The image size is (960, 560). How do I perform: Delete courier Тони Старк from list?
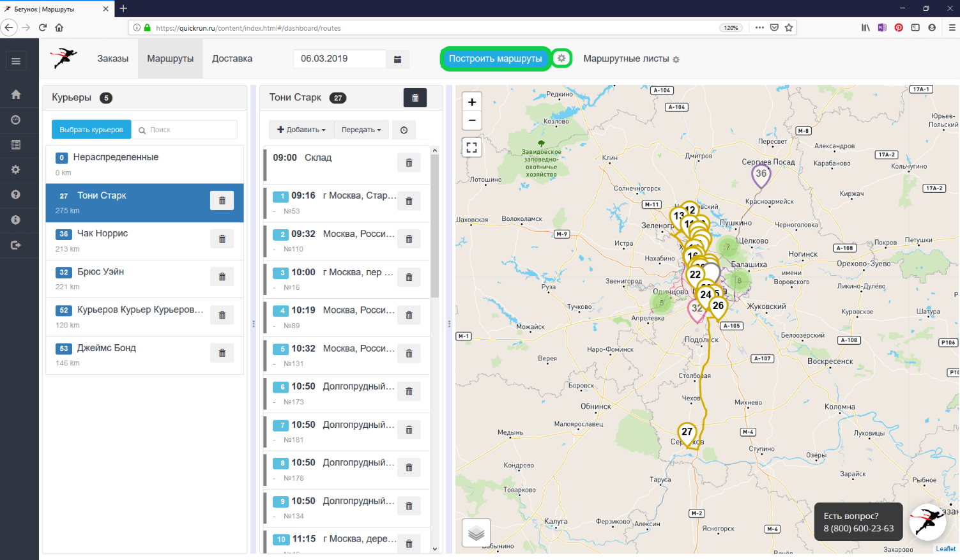point(222,201)
